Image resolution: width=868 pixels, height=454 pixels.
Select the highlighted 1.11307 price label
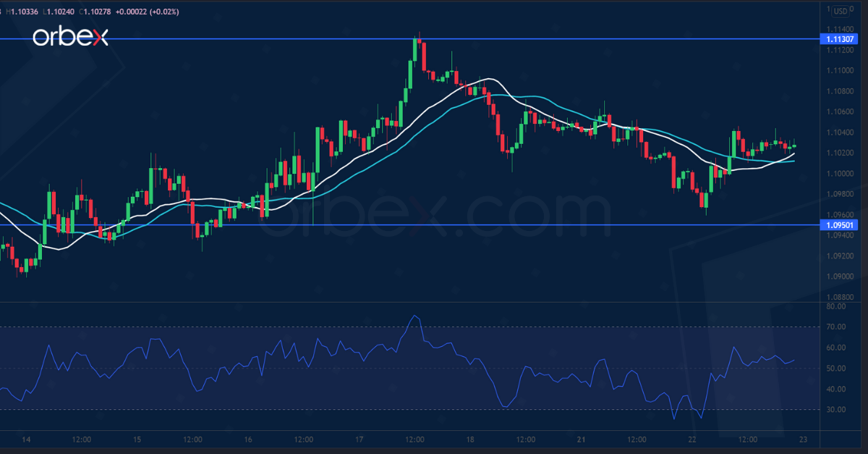(x=841, y=40)
